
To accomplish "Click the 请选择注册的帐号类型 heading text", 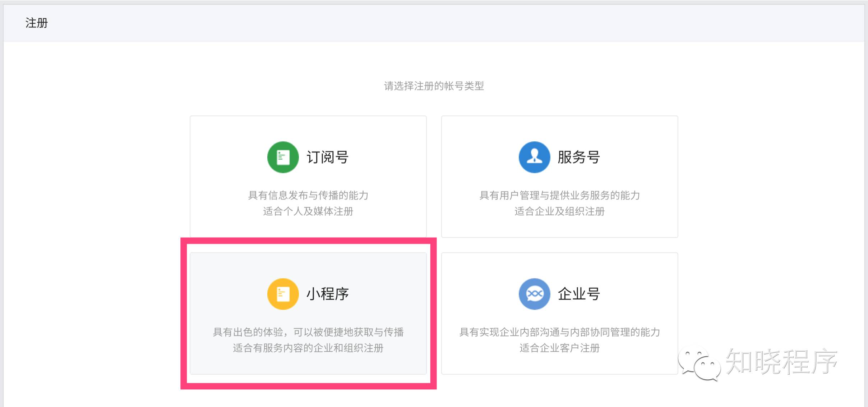I will pyautogui.click(x=434, y=86).
